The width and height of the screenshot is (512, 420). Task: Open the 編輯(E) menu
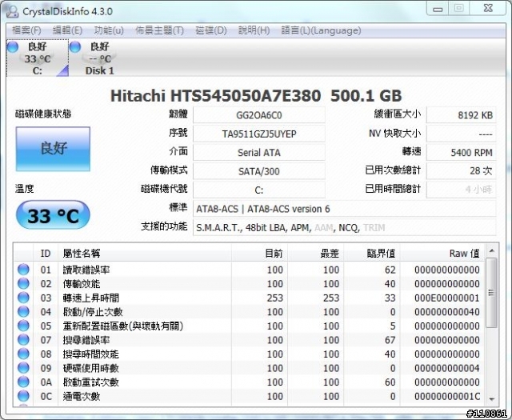pyautogui.click(x=67, y=30)
